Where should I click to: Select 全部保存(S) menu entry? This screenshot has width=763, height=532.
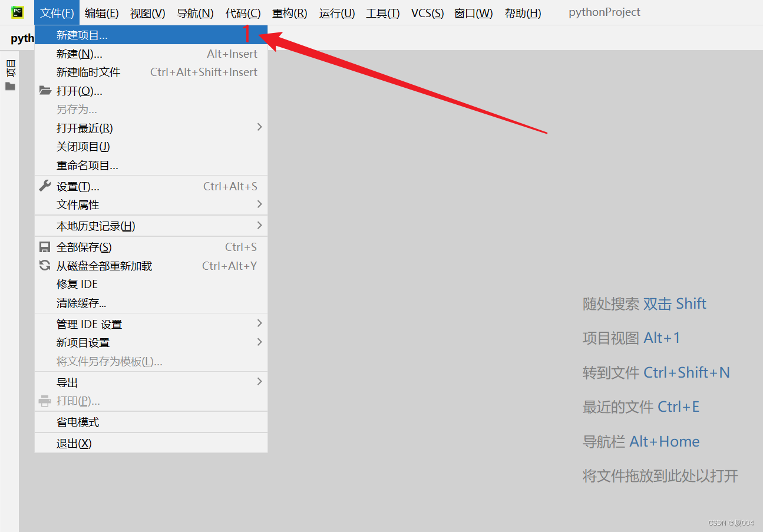[151, 247]
